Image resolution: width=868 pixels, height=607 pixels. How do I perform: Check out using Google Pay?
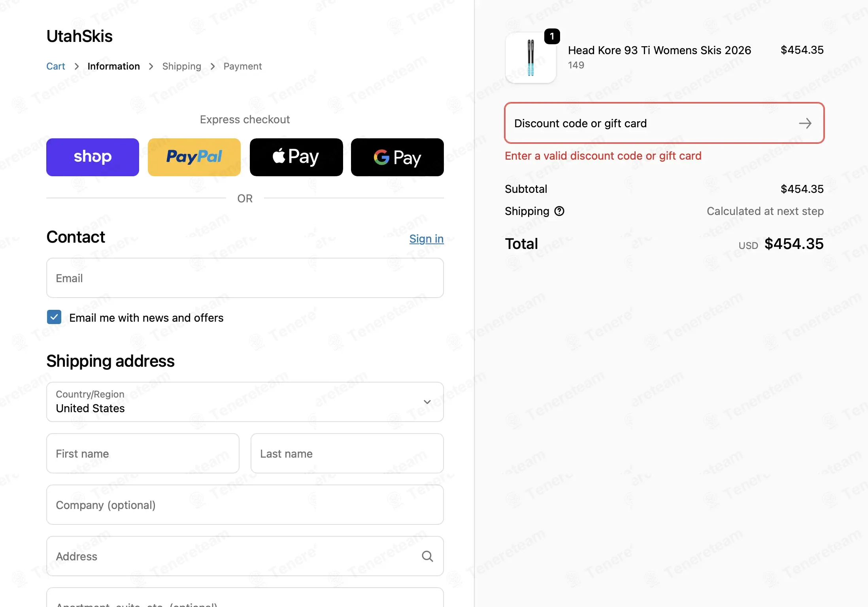pyautogui.click(x=397, y=157)
